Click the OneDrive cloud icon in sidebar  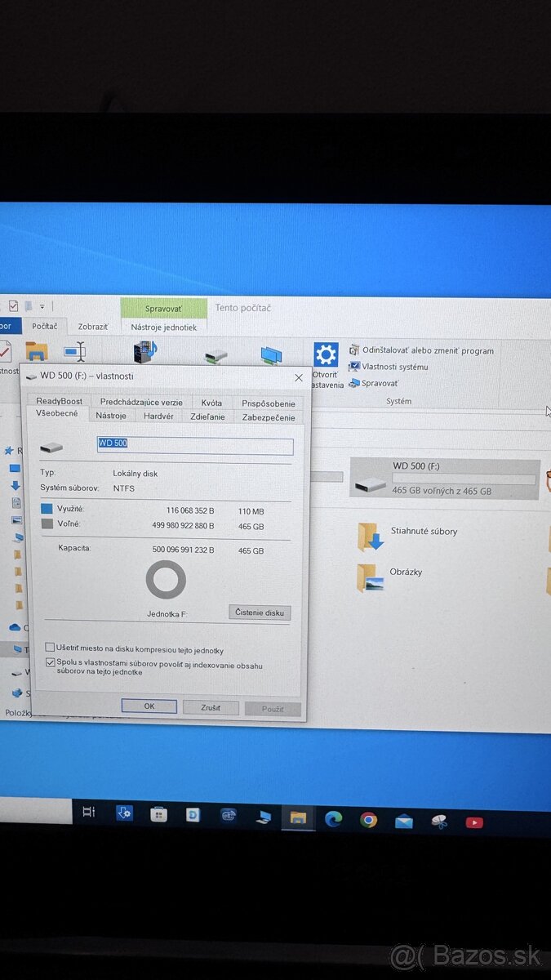tap(15, 627)
